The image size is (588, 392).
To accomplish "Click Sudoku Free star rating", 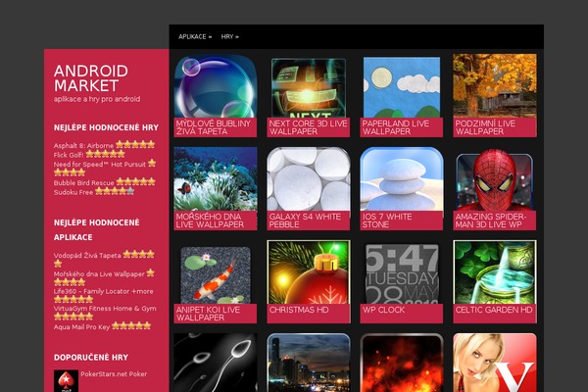I will [115, 191].
